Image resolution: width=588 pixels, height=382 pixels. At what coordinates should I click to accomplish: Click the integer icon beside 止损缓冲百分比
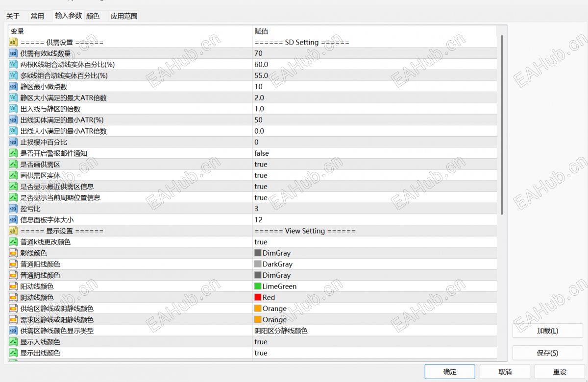pos(13,142)
